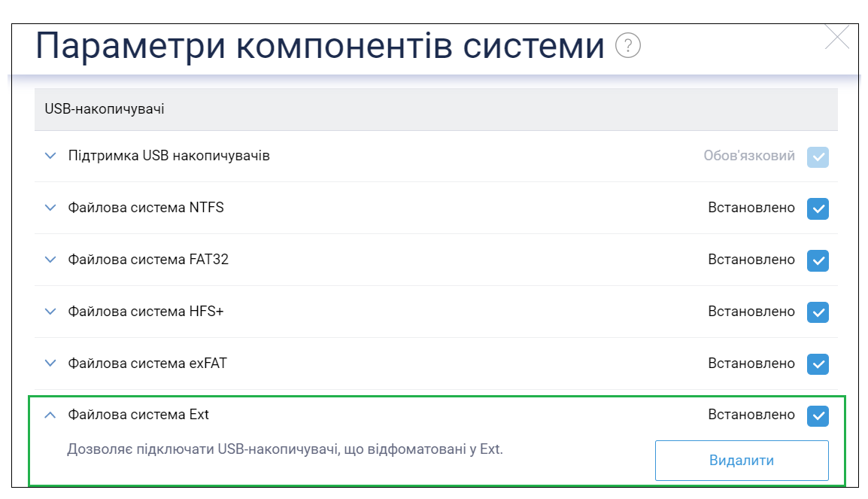The image size is (868, 499).
Task: Expand the FAT32 file system details
Action: 50,260
